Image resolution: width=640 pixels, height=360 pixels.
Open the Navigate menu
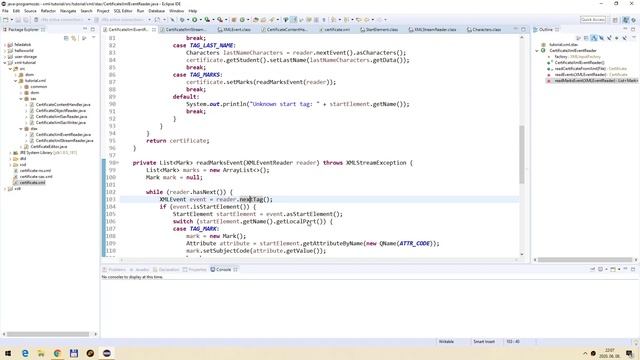68,11
